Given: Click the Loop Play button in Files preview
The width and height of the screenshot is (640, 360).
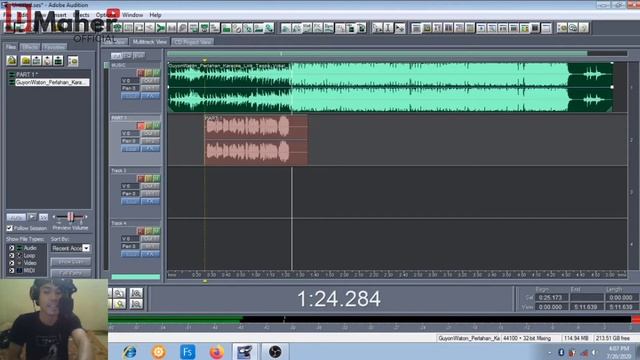Looking at the screenshot, I should click(43, 217).
